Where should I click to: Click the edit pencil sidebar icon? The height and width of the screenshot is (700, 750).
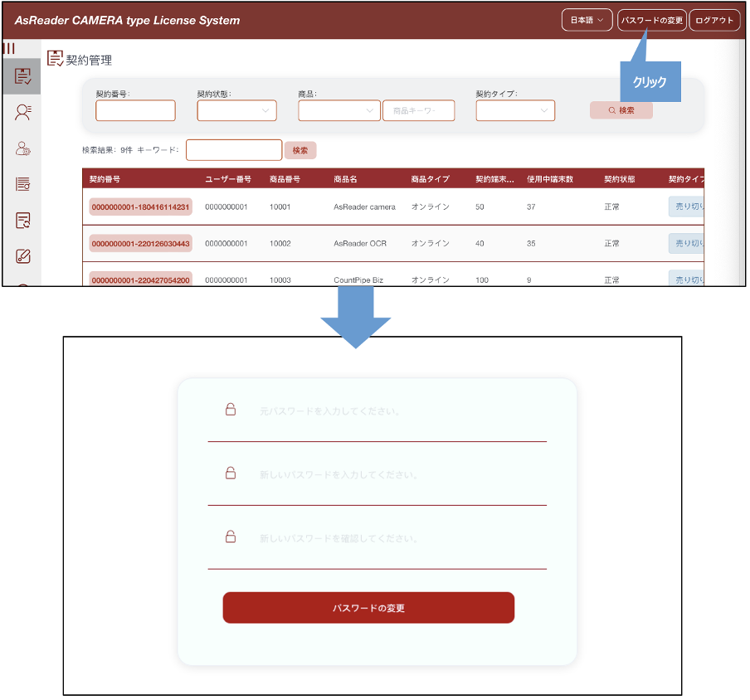22,255
